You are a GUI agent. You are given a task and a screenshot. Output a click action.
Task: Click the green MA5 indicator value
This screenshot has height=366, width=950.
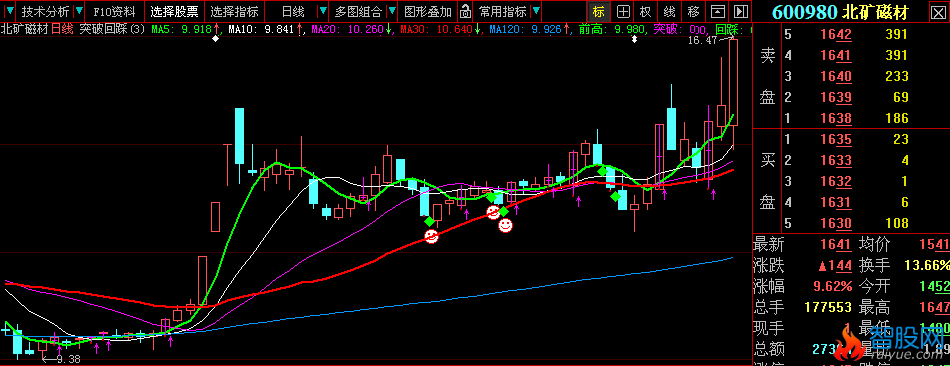click(x=181, y=29)
